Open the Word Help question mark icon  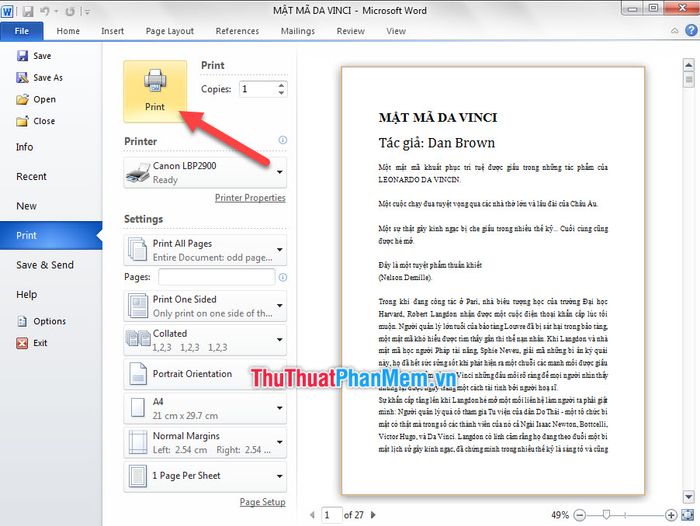coord(691,30)
